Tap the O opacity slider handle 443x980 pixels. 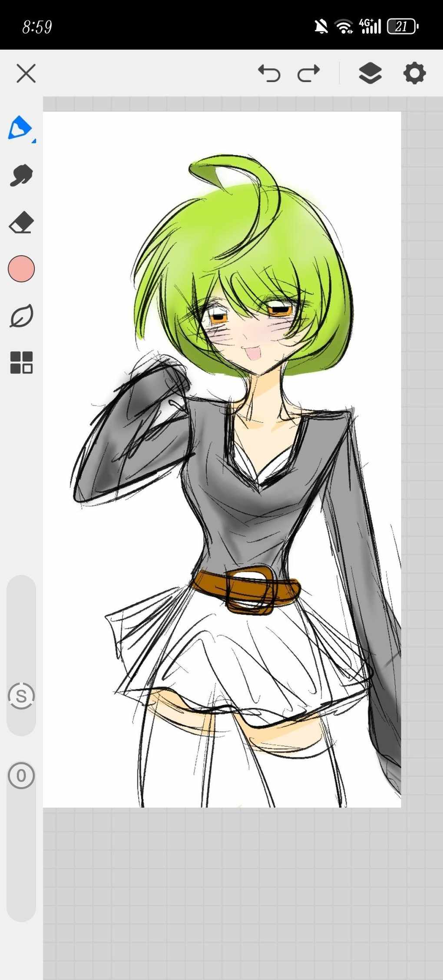[21, 775]
